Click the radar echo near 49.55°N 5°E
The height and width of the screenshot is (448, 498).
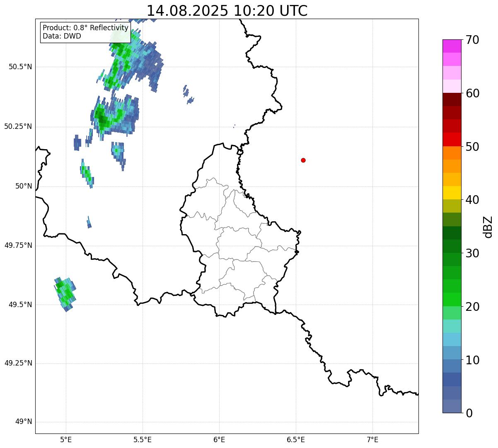65,294
